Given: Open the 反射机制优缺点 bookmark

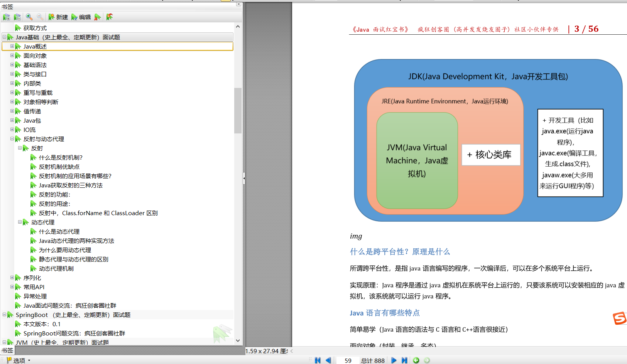Looking at the screenshot, I should [59, 167].
